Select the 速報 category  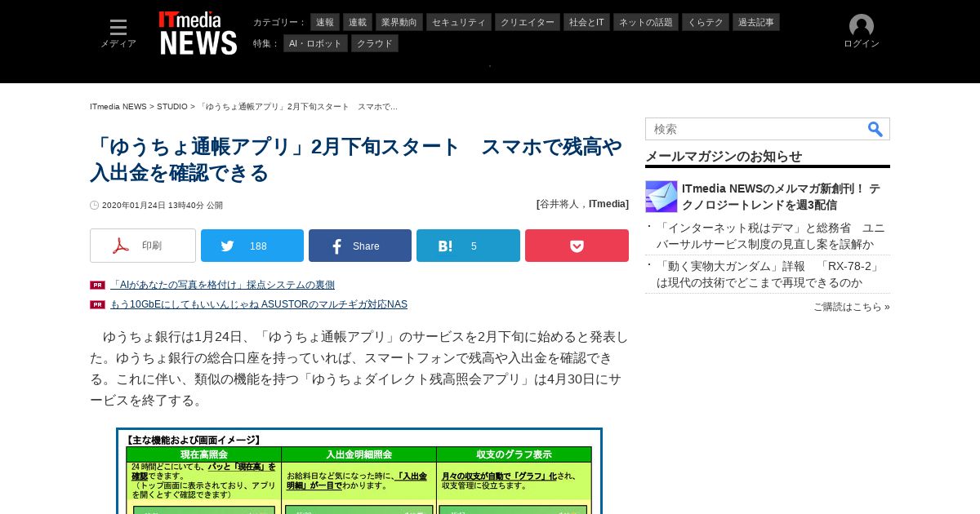click(x=325, y=22)
